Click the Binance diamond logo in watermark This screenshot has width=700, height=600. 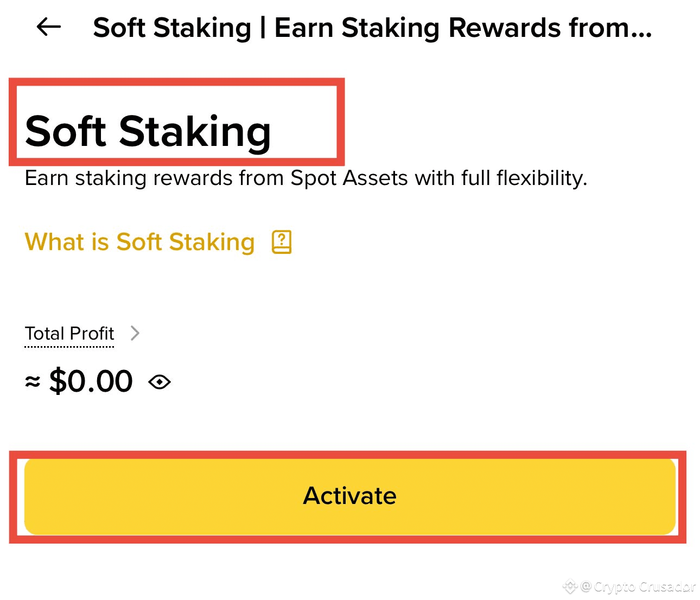(x=570, y=586)
